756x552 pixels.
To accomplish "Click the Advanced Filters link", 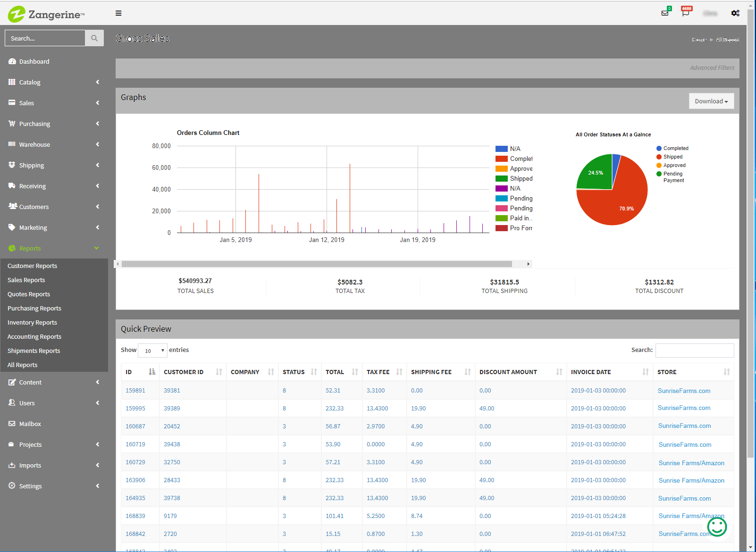I will pos(712,68).
